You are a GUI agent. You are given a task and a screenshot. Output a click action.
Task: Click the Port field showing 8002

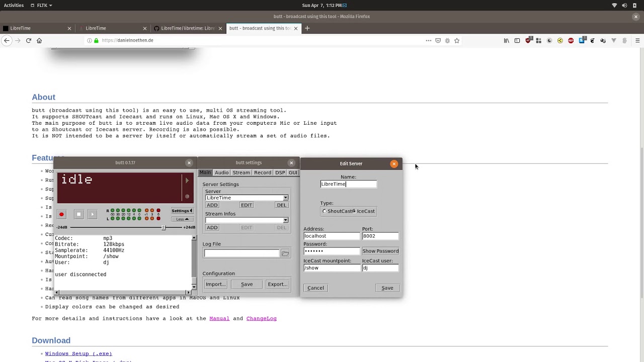(x=380, y=236)
